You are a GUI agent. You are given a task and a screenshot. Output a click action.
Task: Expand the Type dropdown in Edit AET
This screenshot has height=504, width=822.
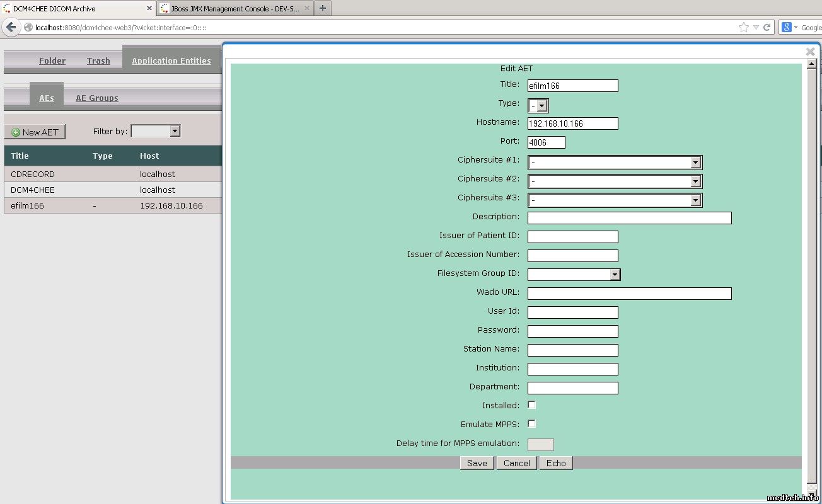541,106
